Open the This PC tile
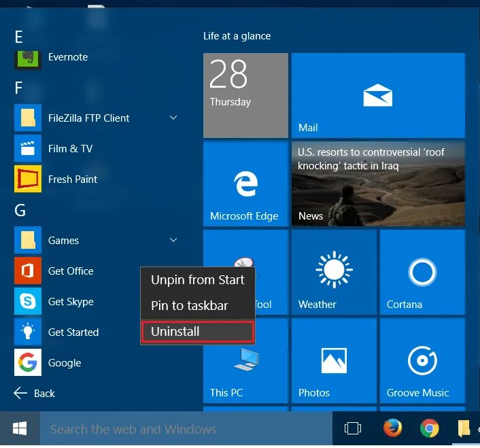Viewport: 480px width, 448px height. tap(245, 374)
